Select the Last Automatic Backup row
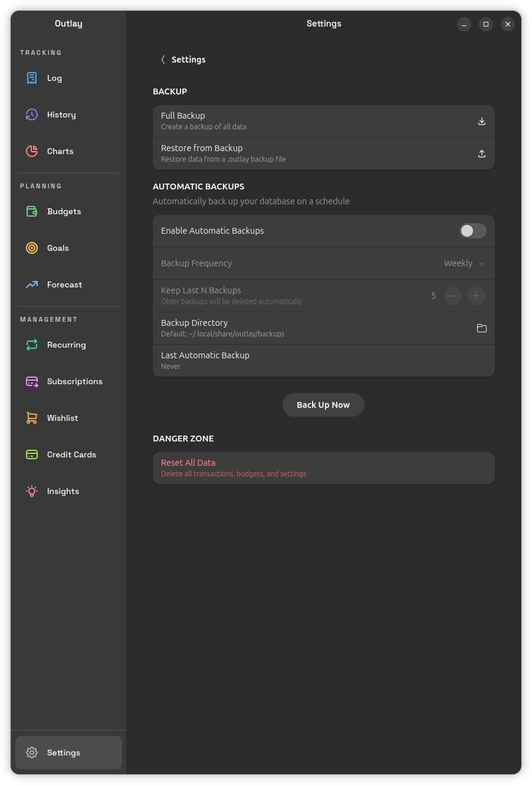The width and height of the screenshot is (532, 785). click(x=323, y=361)
